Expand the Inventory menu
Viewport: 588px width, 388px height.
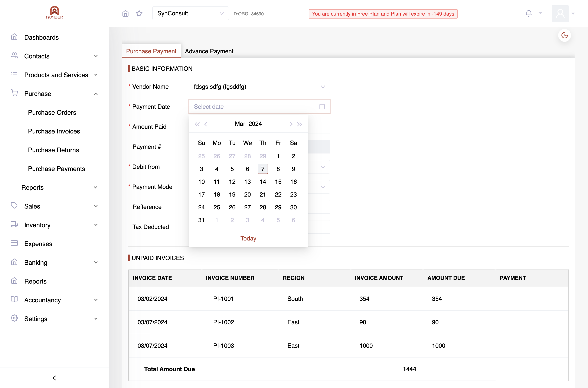coord(96,225)
